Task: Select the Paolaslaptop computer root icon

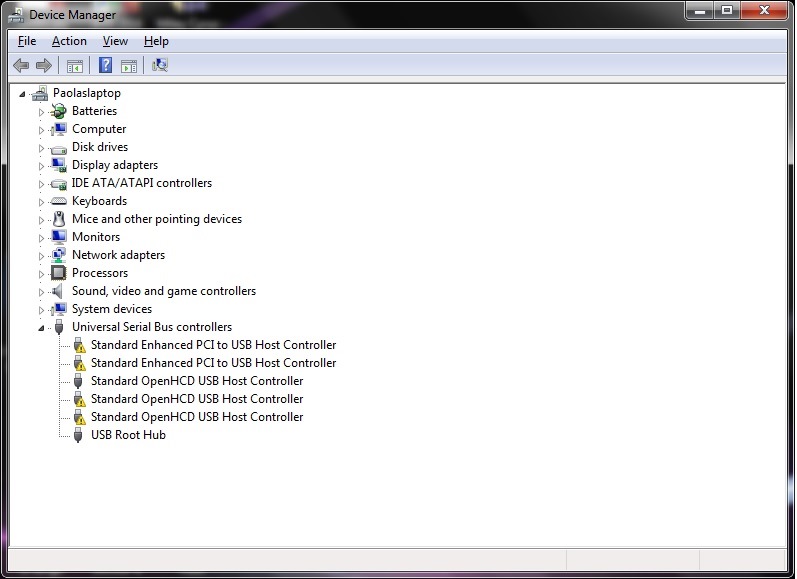Action: (40, 93)
